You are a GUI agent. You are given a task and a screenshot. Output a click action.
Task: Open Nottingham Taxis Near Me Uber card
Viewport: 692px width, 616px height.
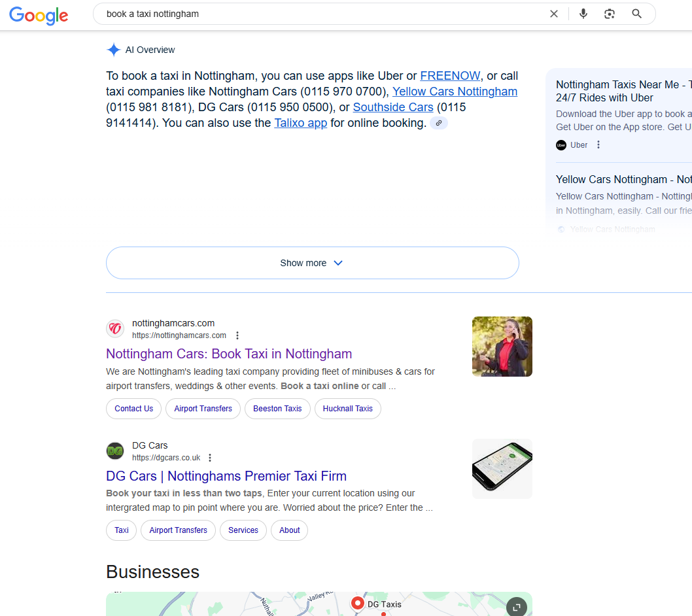tap(623, 91)
